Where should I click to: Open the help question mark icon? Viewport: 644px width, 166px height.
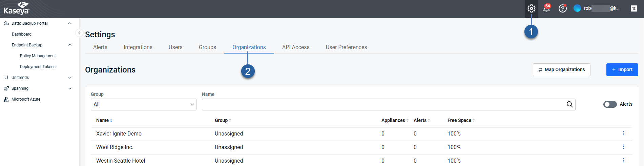[x=563, y=8]
